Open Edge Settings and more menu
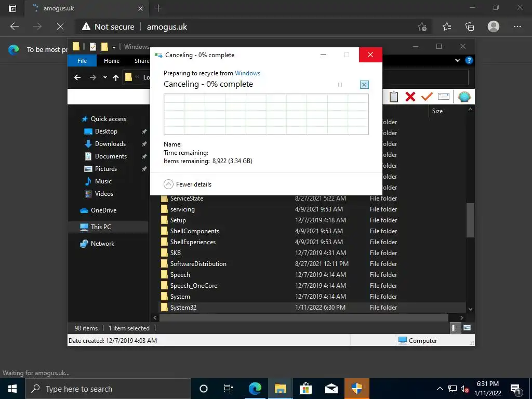The image size is (532, 399). click(x=517, y=26)
